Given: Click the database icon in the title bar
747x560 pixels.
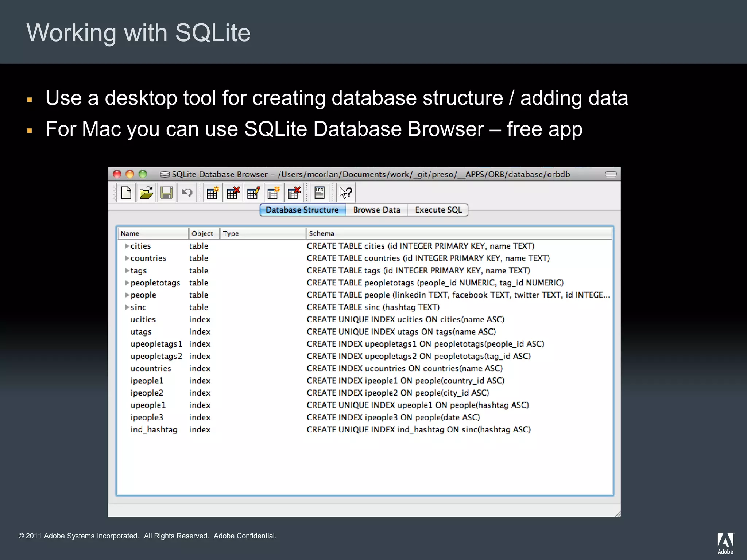Looking at the screenshot, I should pos(165,175).
